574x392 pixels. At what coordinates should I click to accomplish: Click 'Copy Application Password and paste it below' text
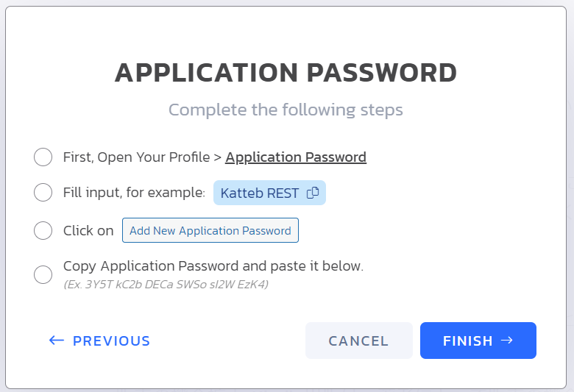click(x=213, y=266)
